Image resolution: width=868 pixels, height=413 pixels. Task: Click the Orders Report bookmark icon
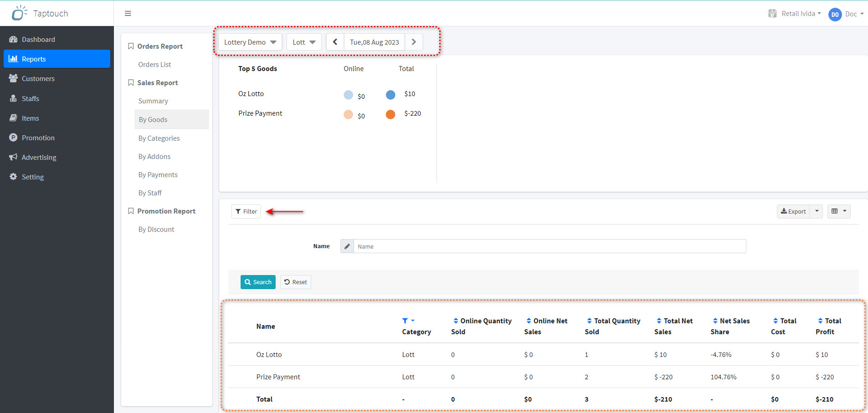point(131,46)
